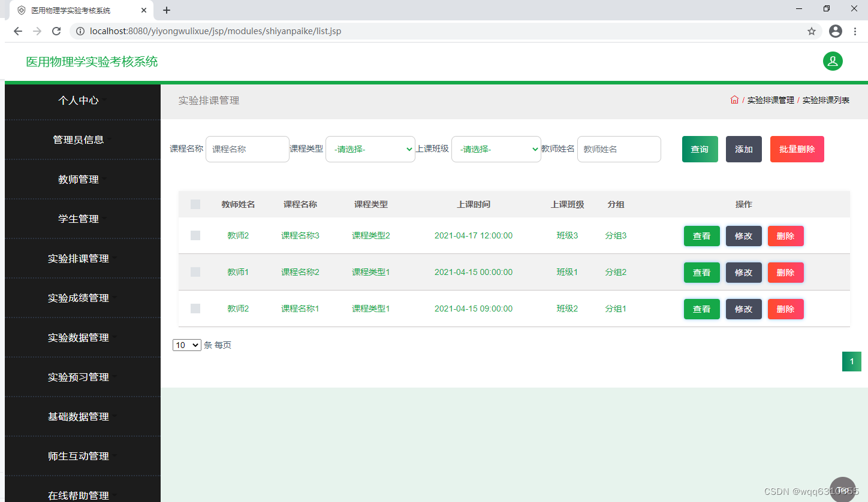Check the row for 课程名称1

(195, 309)
